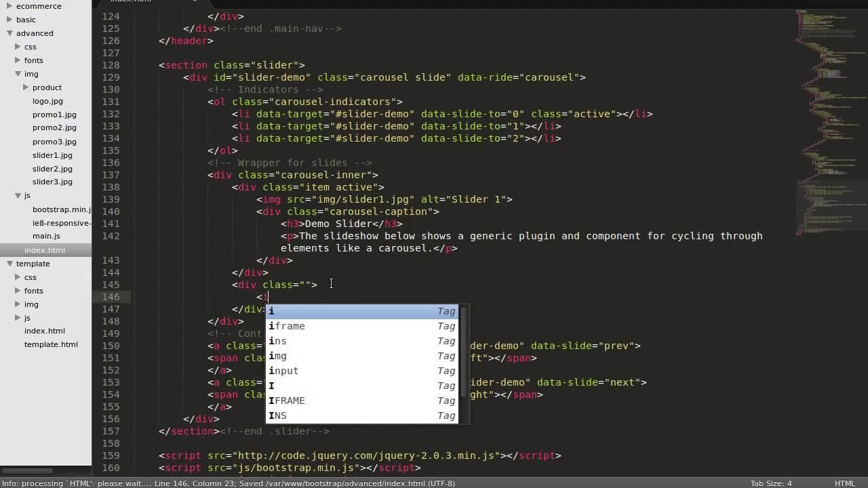Click 'carousel-caption' class text
The width and height of the screenshot is (868, 488).
tap(381, 211)
